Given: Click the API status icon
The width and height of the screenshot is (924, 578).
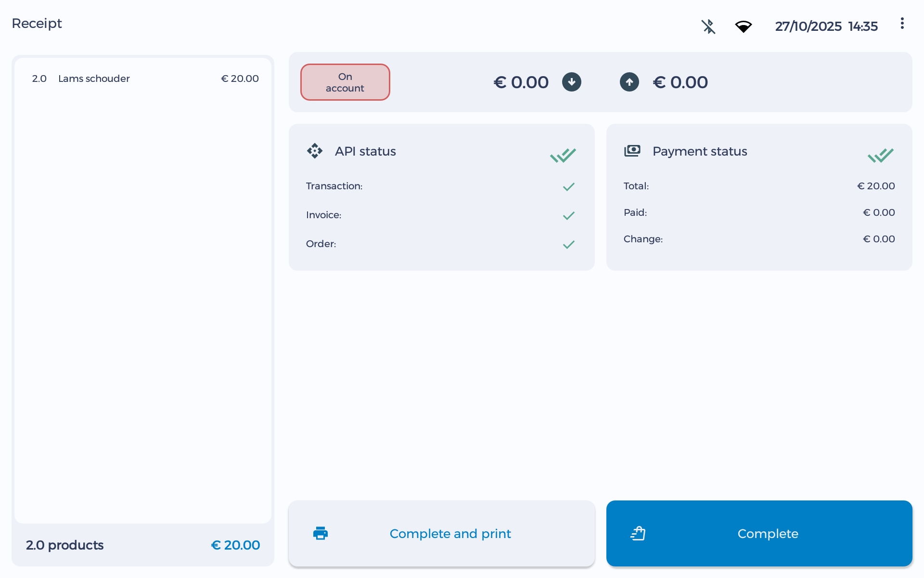Looking at the screenshot, I should tap(315, 151).
